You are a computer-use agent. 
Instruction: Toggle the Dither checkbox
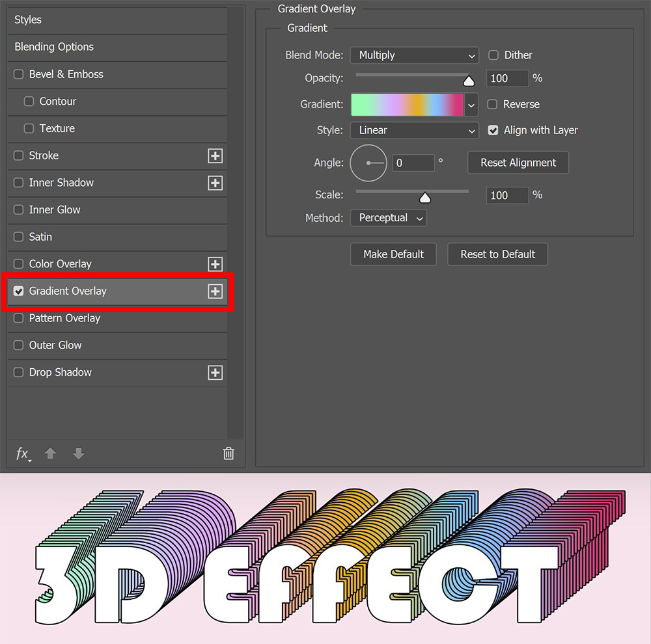[493, 55]
